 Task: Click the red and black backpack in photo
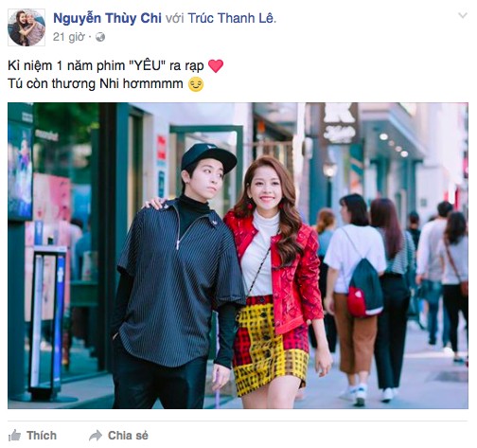click(x=364, y=289)
